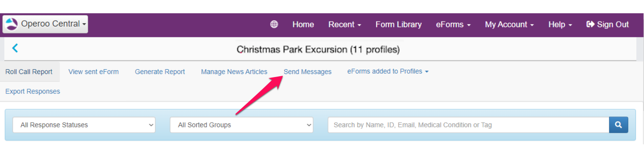This screenshot has width=644, height=164.
Task: Click the Export Responses link
Action: [33, 91]
